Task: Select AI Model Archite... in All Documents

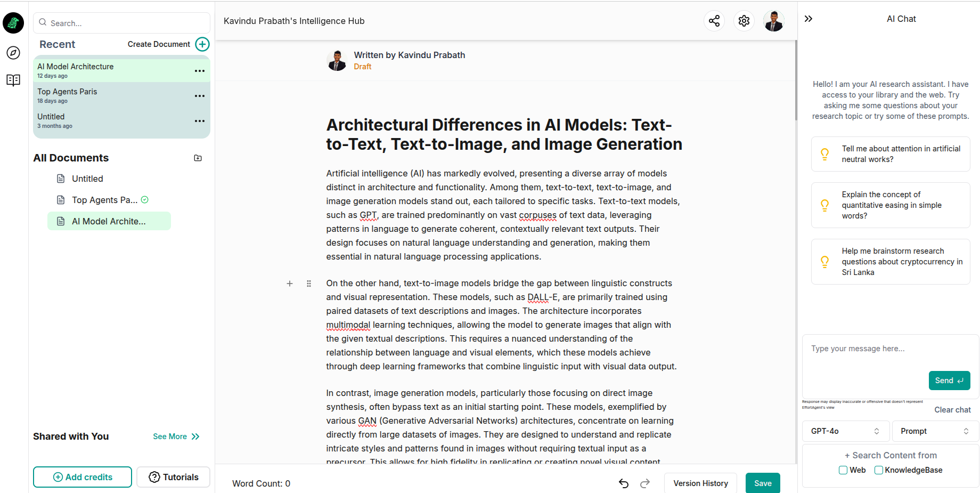Action: [x=109, y=221]
